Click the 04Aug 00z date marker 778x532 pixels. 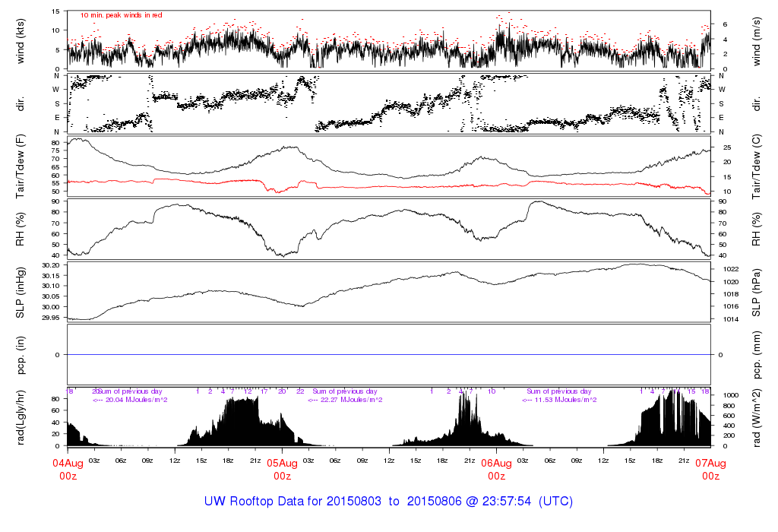pos(68,469)
